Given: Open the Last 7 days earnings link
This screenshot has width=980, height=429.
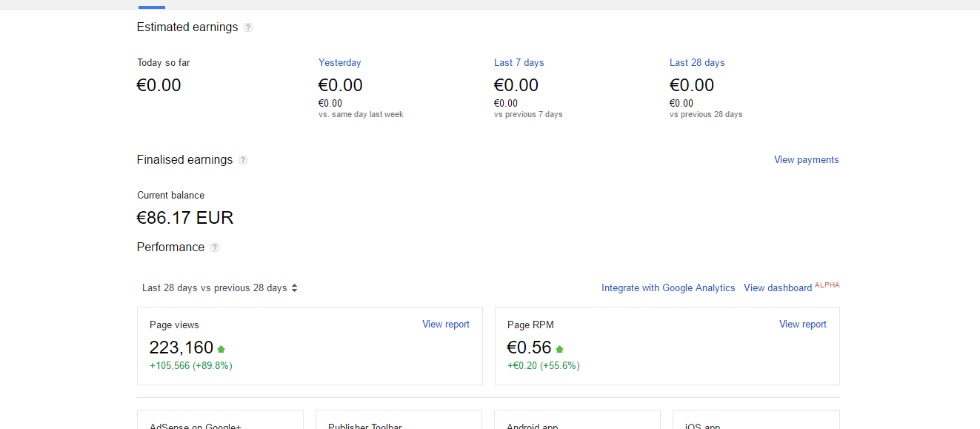Looking at the screenshot, I should [x=519, y=63].
